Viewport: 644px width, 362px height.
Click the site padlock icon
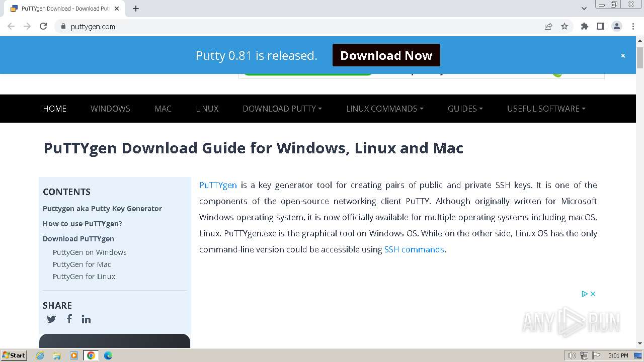(x=63, y=26)
